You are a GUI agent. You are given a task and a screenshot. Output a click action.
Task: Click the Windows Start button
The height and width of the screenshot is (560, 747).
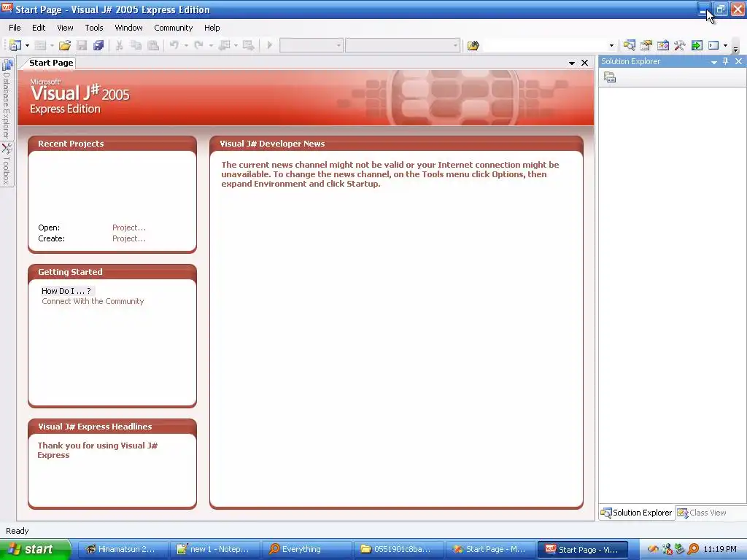click(x=35, y=549)
